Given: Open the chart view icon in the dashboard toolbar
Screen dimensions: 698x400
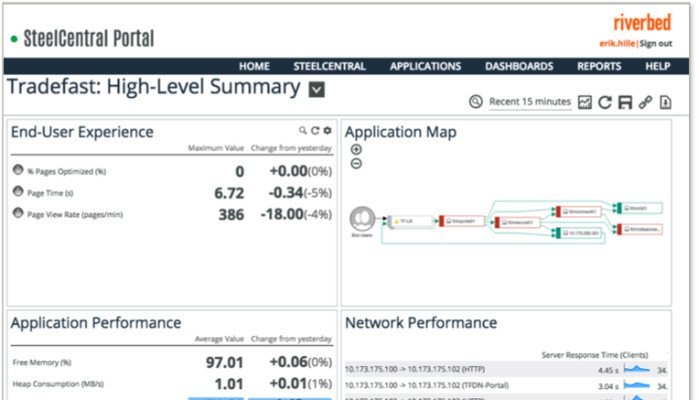Looking at the screenshot, I should point(584,102).
